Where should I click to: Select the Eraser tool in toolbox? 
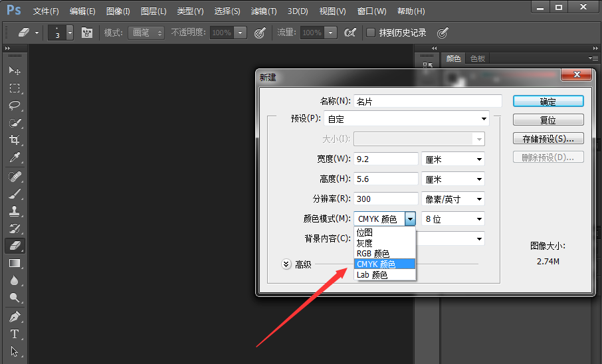15,246
